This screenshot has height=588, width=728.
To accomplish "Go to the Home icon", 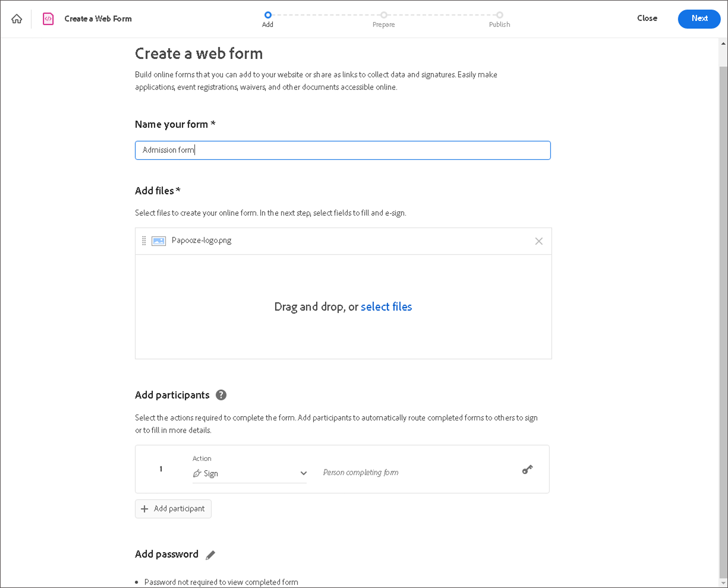I will tap(17, 19).
